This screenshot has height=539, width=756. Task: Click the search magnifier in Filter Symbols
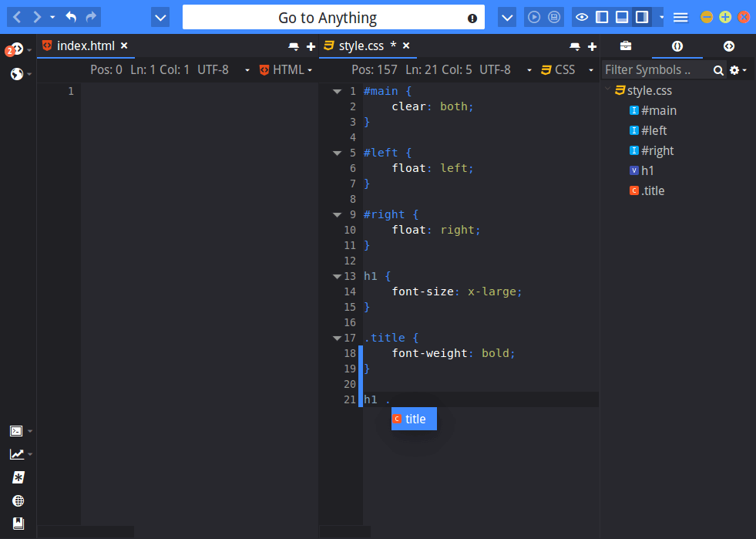[x=718, y=70]
